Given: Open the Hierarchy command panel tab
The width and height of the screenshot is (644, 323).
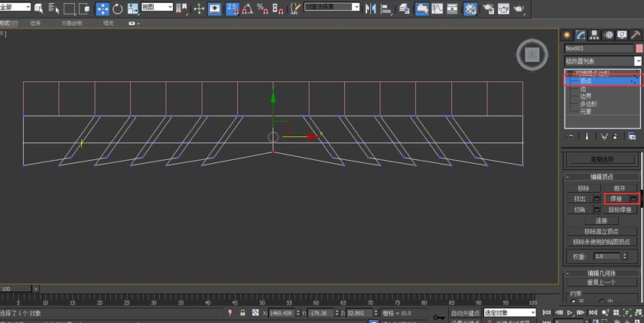Looking at the screenshot, I should click(x=594, y=35).
